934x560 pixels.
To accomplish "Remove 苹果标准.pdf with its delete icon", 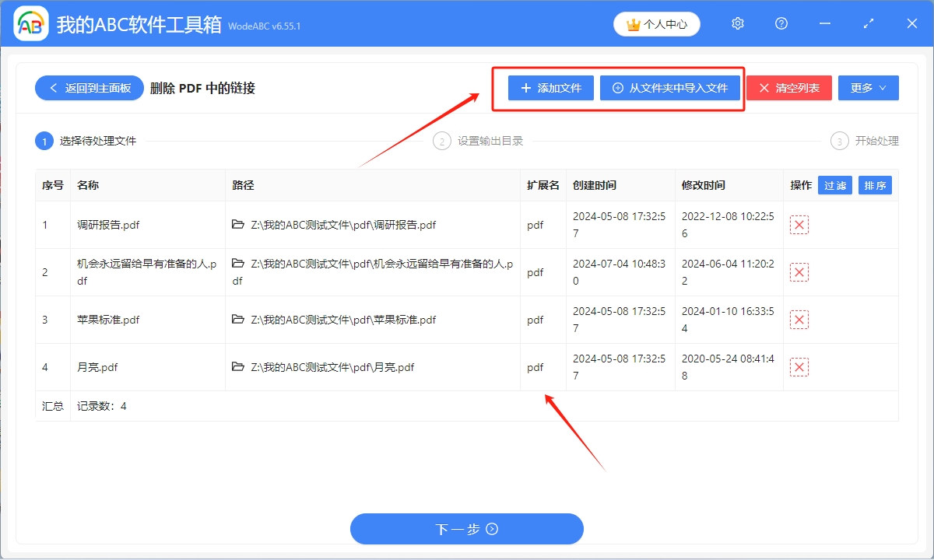I will [x=799, y=319].
